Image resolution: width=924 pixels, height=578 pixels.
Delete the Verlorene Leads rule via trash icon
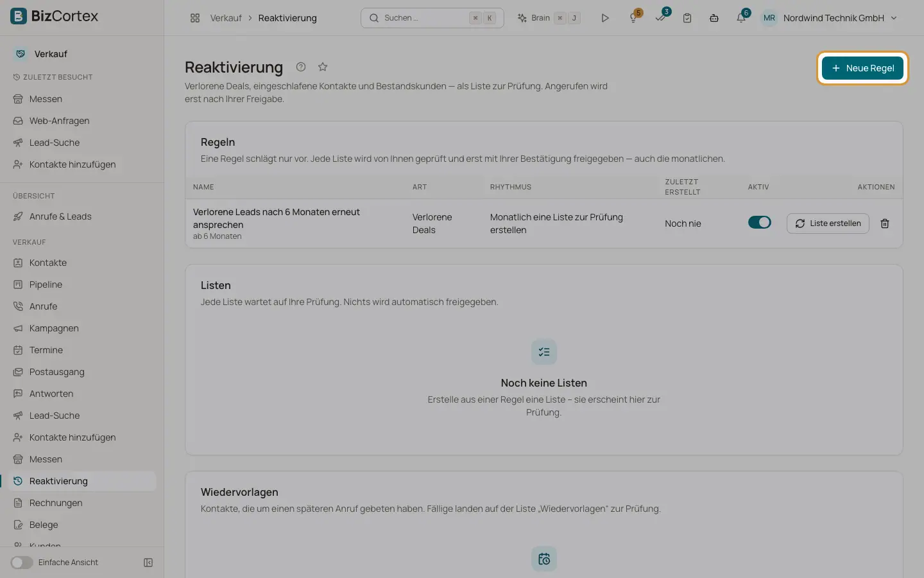pos(885,223)
